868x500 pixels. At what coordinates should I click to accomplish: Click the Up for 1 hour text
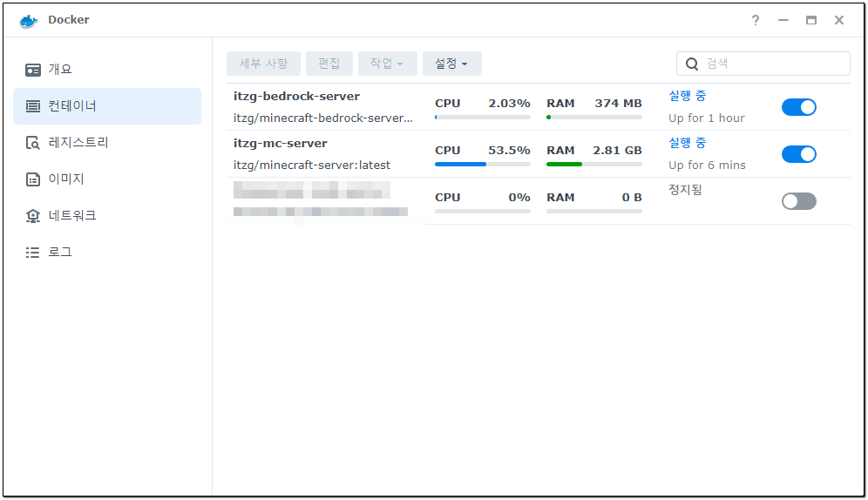click(x=707, y=118)
